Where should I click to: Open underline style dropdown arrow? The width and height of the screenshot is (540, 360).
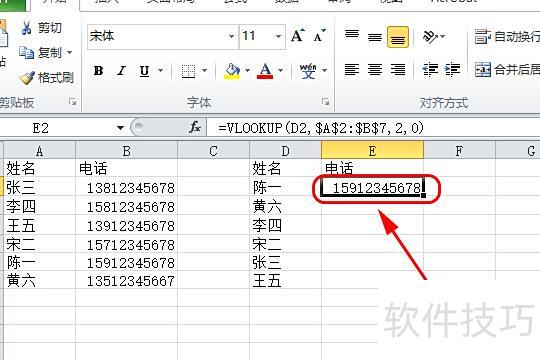point(160,71)
